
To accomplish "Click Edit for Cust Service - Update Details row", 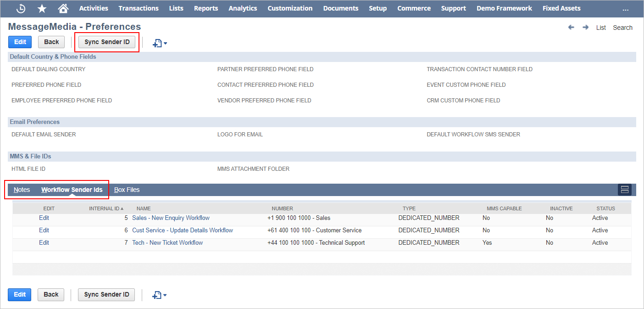I will point(44,230).
